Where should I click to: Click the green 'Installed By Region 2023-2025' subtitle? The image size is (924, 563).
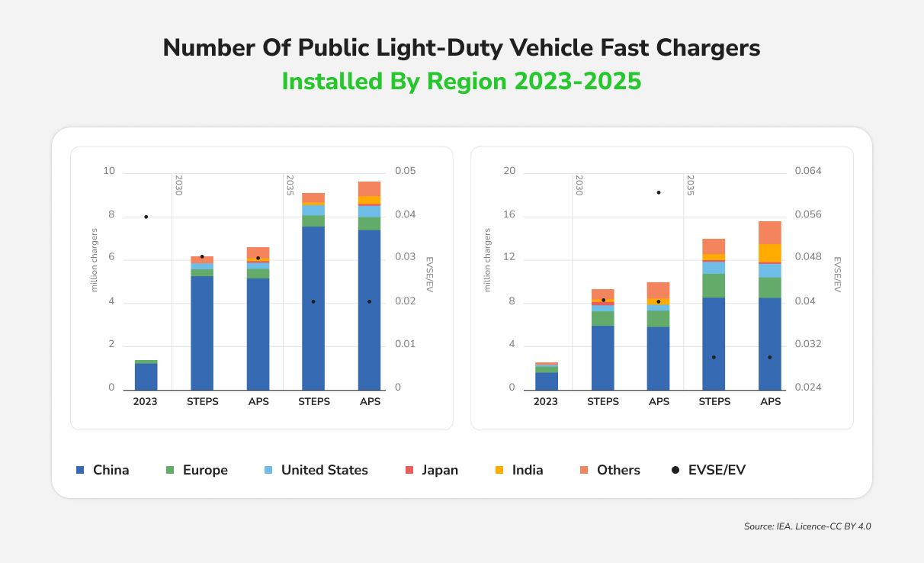click(461, 81)
